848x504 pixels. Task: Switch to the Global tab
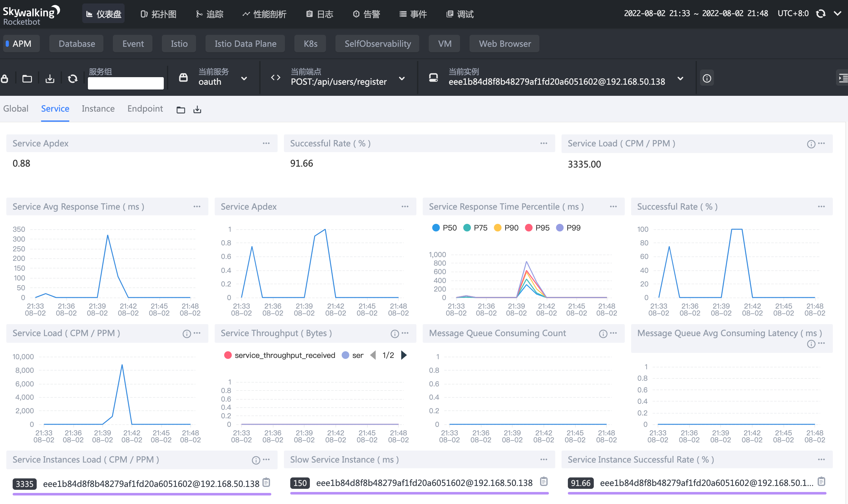[x=15, y=109]
